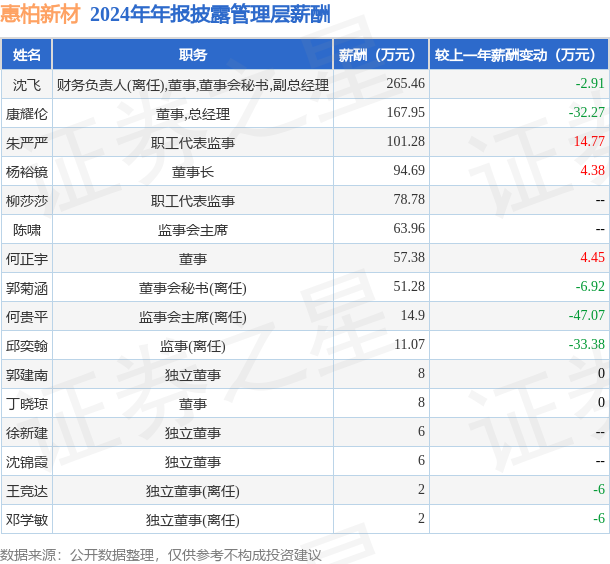Select the name 丁晓琼
This screenshot has width=610, height=564.
click(x=26, y=404)
